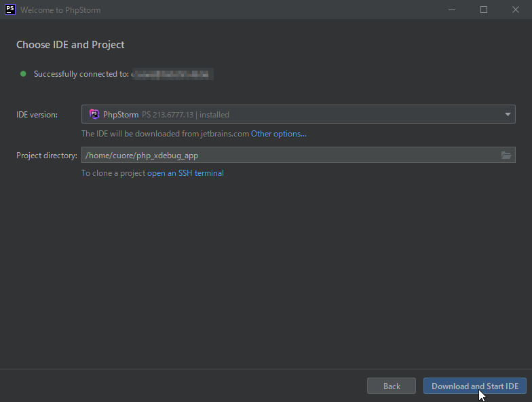
Task: Select the PS 213.6777.13 installed version text
Action: click(x=185, y=115)
